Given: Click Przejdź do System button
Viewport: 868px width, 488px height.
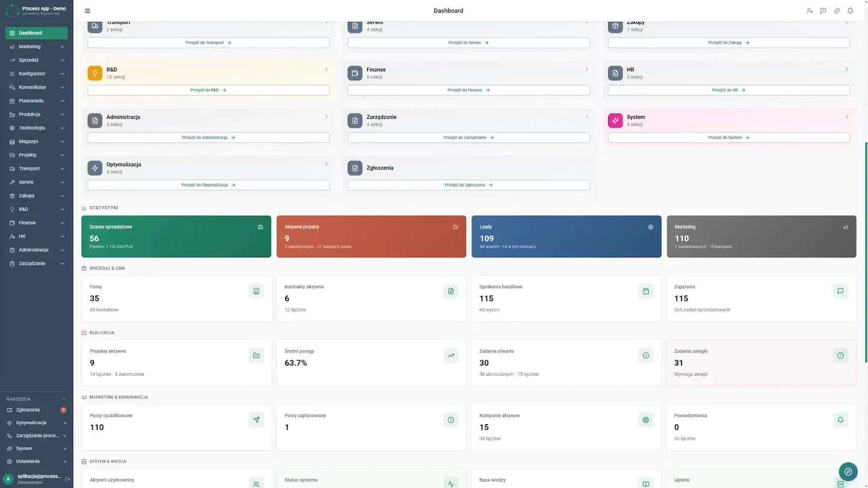Looking at the screenshot, I should [729, 137].
